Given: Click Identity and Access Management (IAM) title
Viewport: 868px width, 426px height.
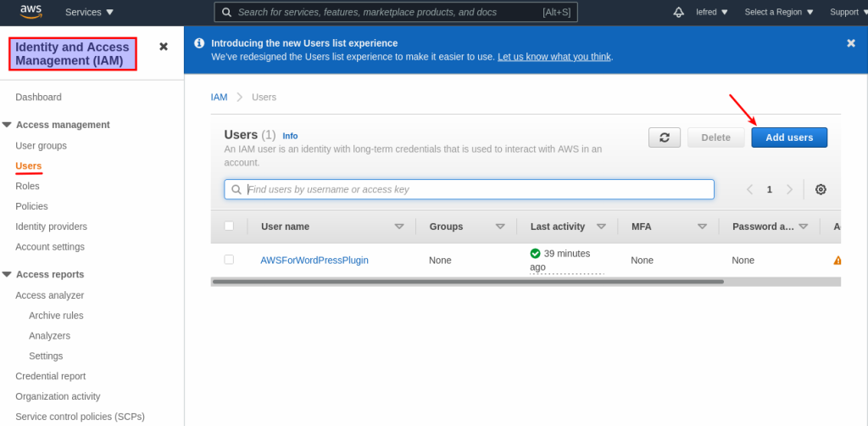Looking at the screenshot, I should tap(72, 53).
